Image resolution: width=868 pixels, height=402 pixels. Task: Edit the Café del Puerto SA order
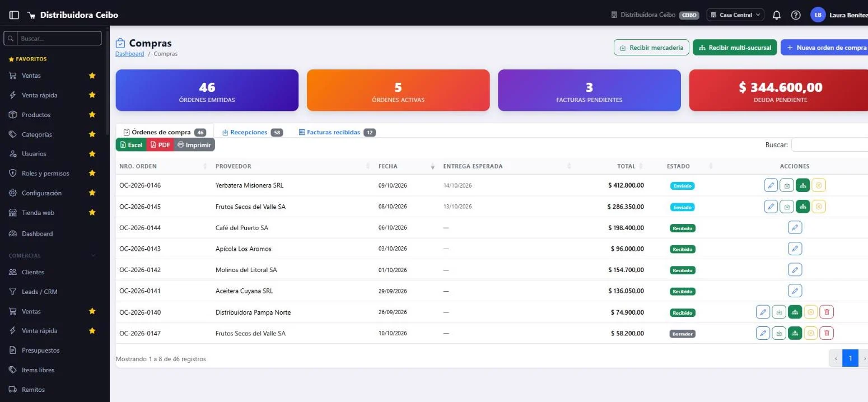[795, 227]
